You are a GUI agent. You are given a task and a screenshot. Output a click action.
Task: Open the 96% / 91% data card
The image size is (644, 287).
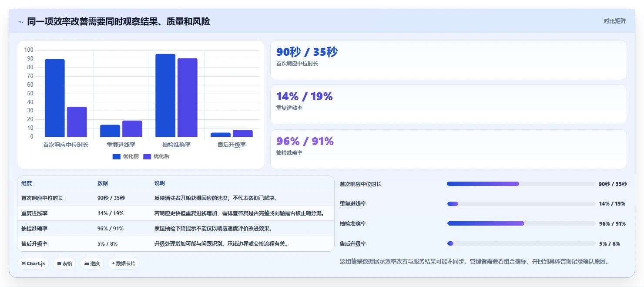tap(449, 149)
